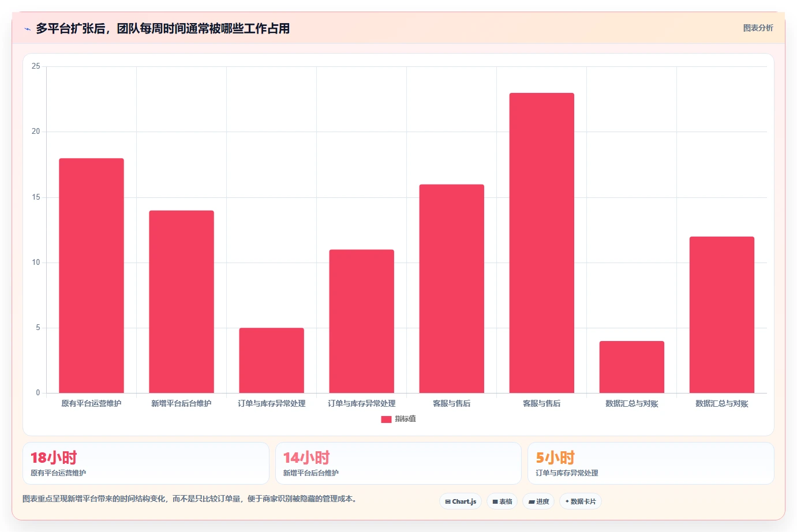Click the y-axis label 25

pyautogui.click(x=36, y=66)
